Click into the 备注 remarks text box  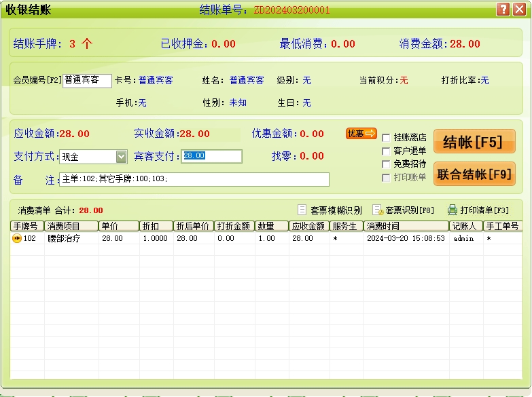[x=194, y=179]
